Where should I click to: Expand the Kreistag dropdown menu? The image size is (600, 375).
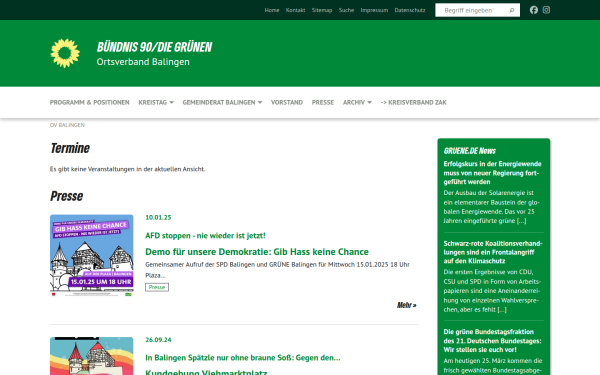click(x=156, y=102)
